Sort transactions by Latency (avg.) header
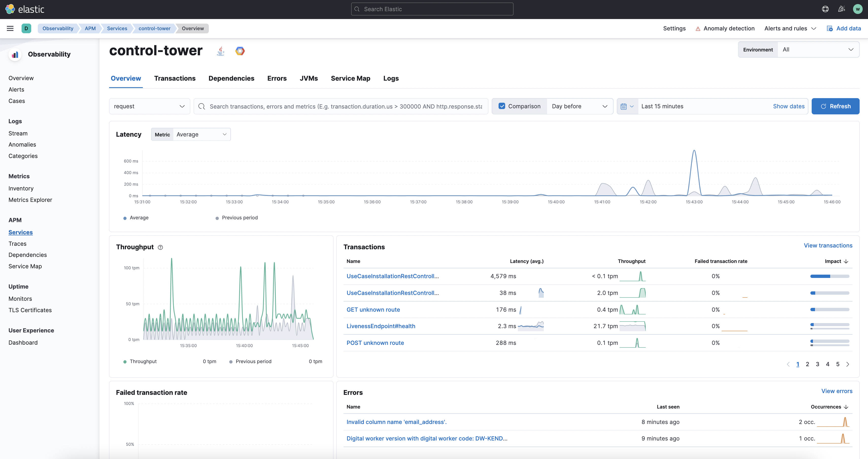 [527, 261]
